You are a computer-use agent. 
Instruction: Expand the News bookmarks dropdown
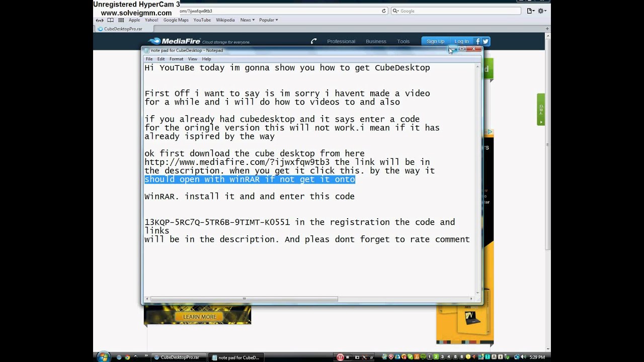247,20
